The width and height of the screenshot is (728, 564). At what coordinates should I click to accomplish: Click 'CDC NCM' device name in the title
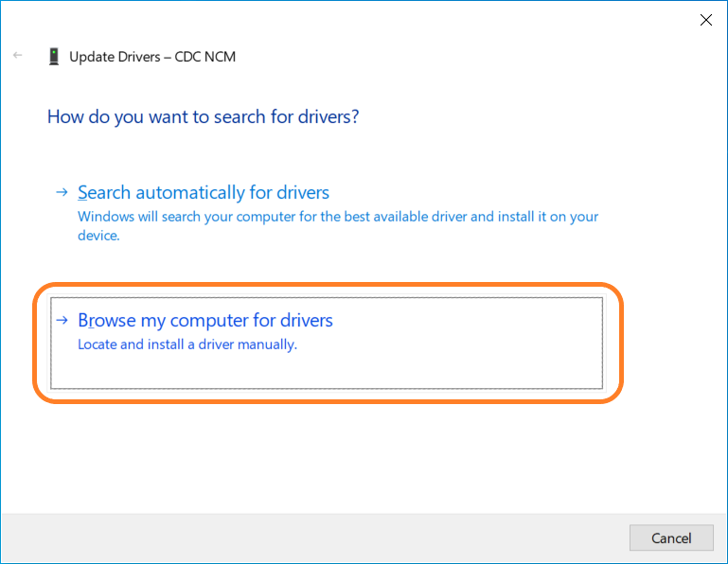pos(207,57)
